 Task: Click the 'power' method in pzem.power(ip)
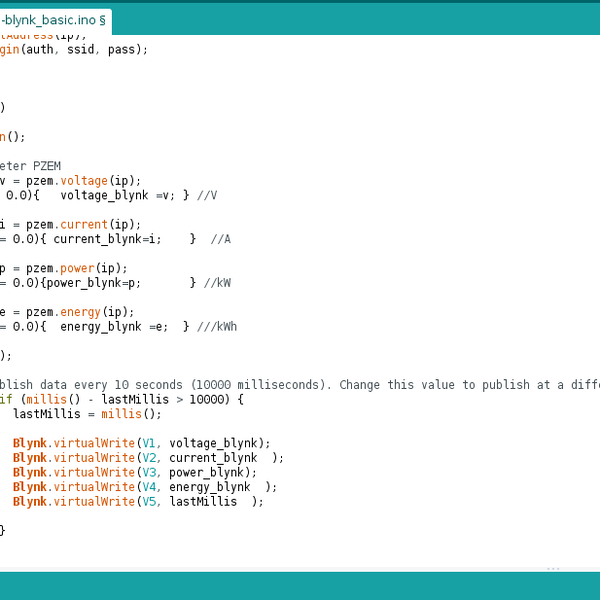pyautogui.click(x=80, y=268)
